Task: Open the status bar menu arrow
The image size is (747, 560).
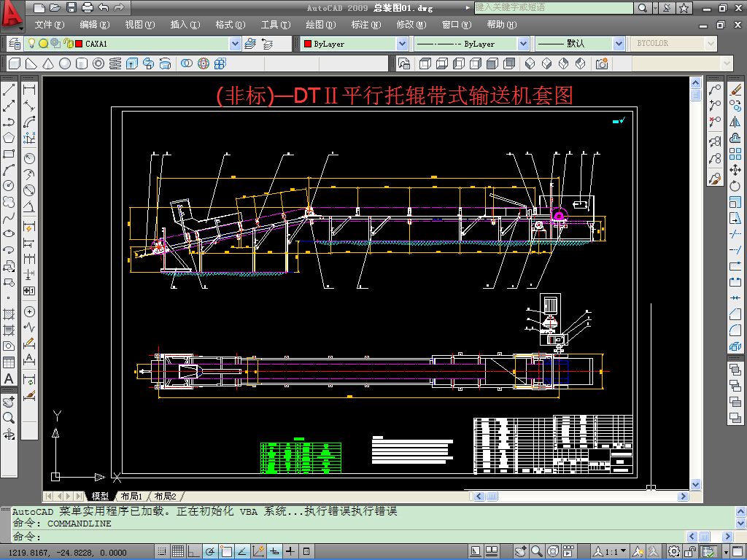Action: tap(725, 552)
